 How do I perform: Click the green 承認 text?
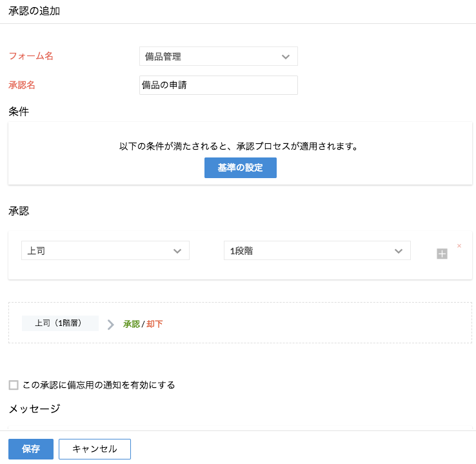coord(132,324)
